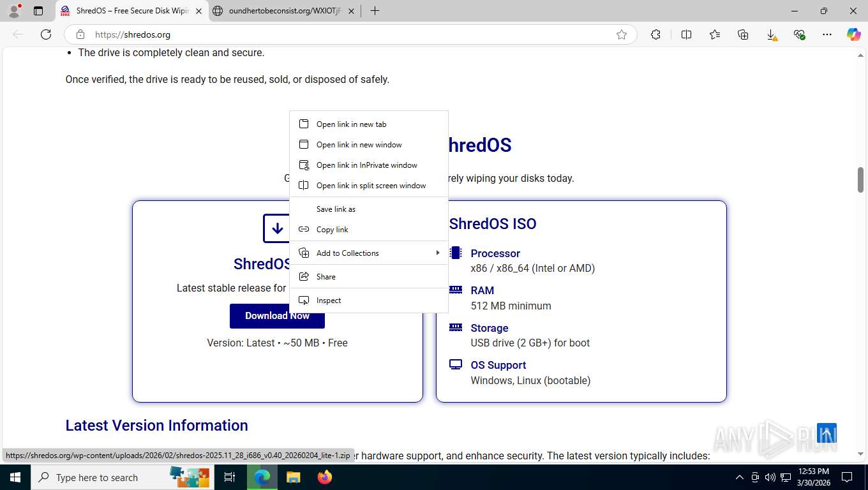Toggle split screen view
This screenshot has width=868, height=490.
coord(686,34)
